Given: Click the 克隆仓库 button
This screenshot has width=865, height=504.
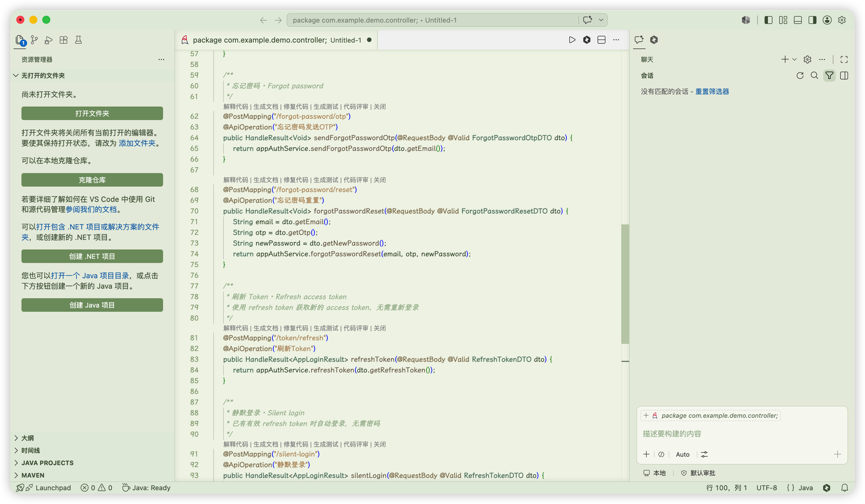Looking at the screenshot, I should coord(92,180).
